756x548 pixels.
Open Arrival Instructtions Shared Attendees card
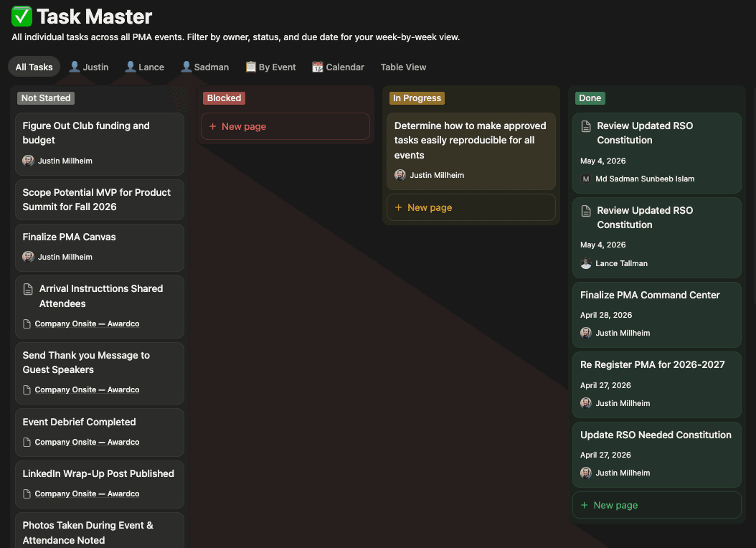[99, 306]
